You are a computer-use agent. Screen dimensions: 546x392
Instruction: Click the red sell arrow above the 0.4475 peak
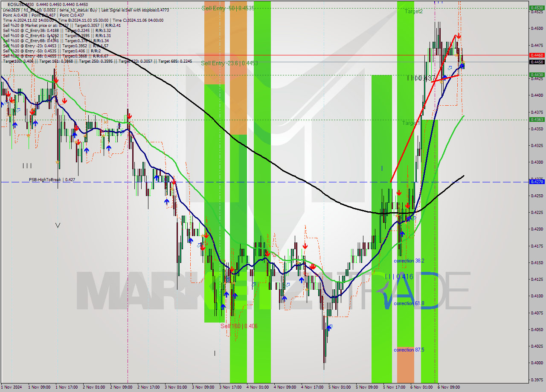click(459, 36)
